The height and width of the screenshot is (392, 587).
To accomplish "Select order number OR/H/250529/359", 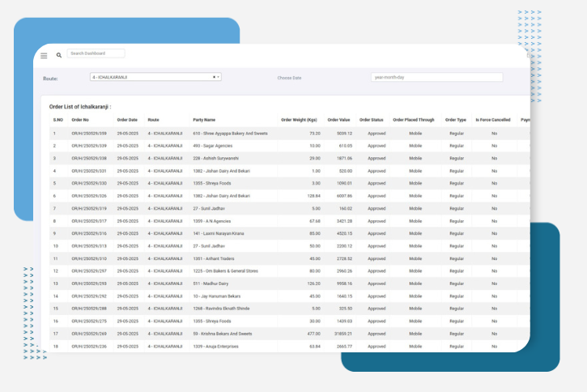I will pyautogui.click(x=89, y=134).
